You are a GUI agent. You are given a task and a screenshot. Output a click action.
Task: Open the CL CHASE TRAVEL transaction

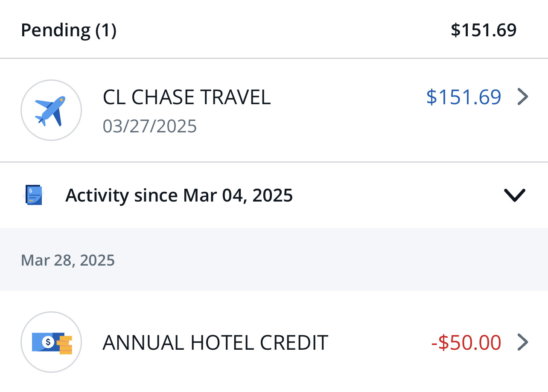(x=187, y=97)
